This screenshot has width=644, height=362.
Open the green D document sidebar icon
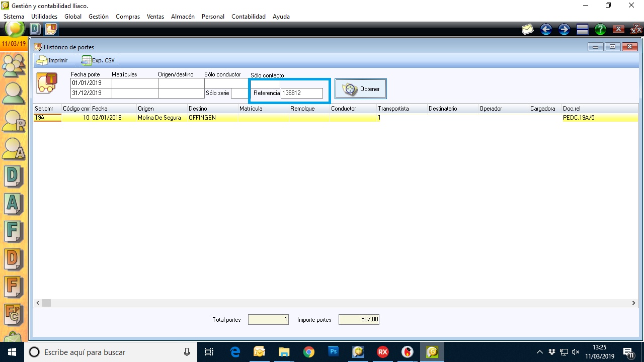coord(14,177)
